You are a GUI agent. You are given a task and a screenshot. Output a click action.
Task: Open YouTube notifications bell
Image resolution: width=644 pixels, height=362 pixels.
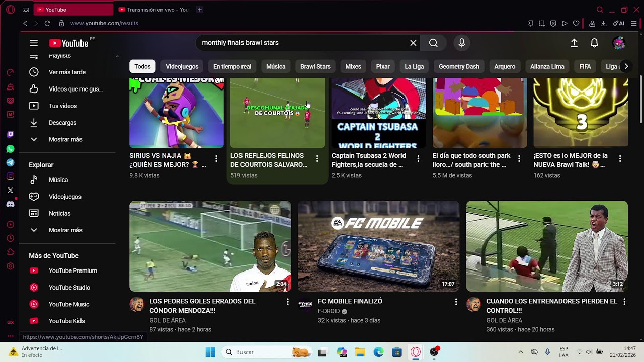point(594,43)
